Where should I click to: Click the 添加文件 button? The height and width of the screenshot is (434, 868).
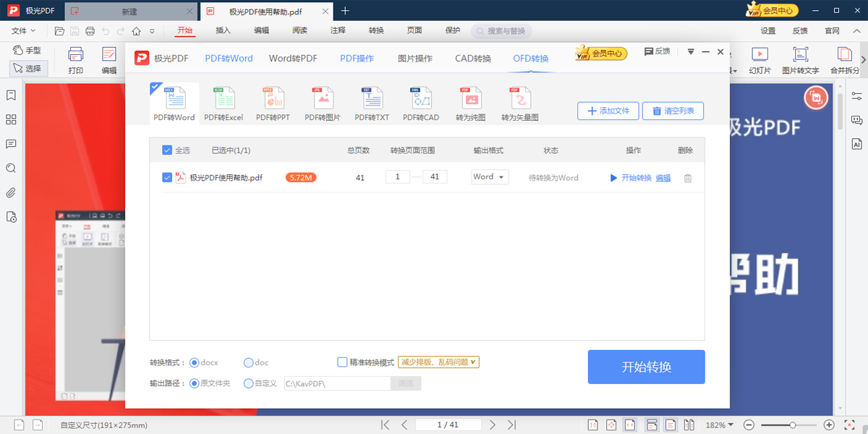click(608, 111)
